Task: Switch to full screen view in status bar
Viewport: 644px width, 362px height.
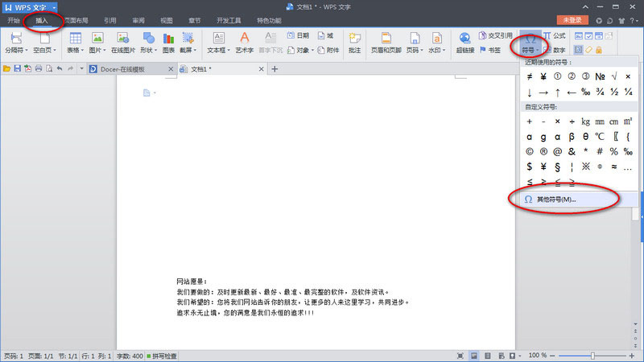Action: [x=460, y=356]
